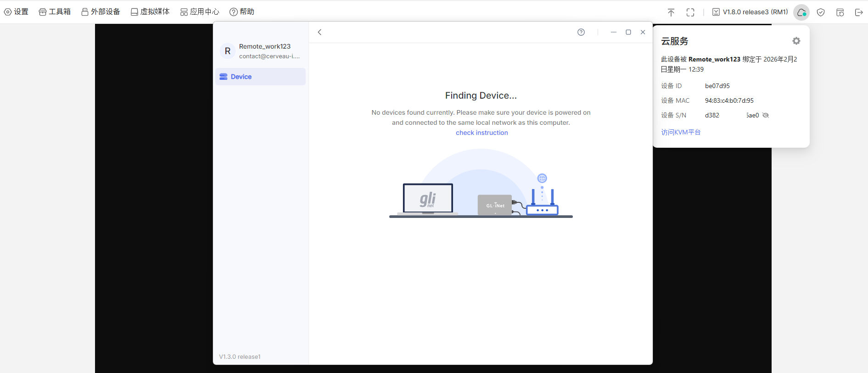Click the help question mark in the dialog
The width and height of the screenshot is (868, 373).
[x=581, y=32]
